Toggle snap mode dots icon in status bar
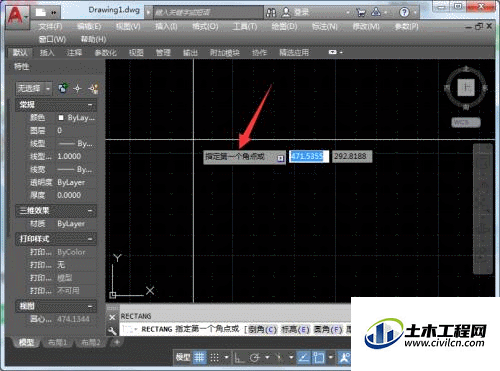Image resolution: width=500 pixels, height=371 pixels. click(215, 358)
